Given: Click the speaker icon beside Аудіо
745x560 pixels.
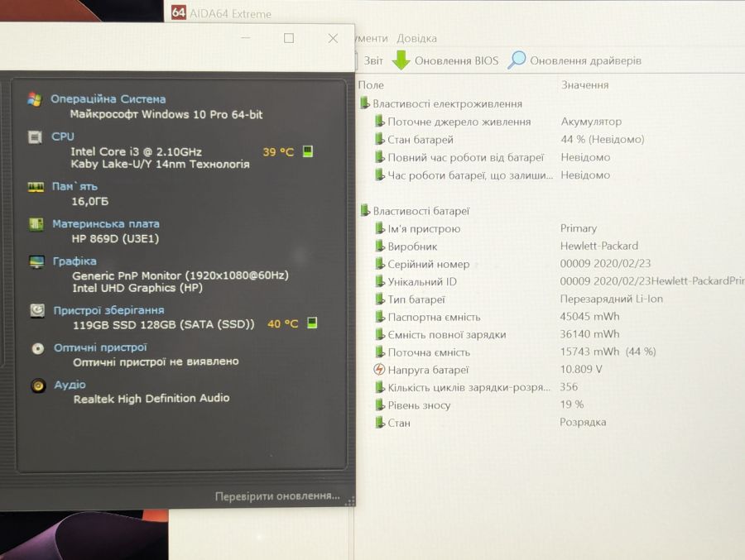Looking at the screenshot, I should pyautogui.click(x=38, y=385).
